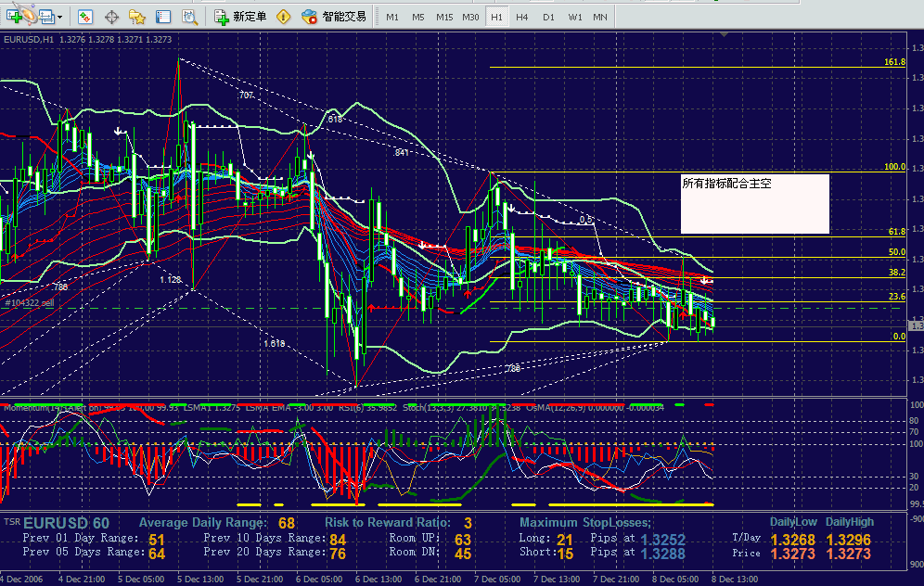Image resolution: width=924 pixels, height=586 pixels.
Task: Toggle the Data Window crosshair icon
Action: [111, 17]
